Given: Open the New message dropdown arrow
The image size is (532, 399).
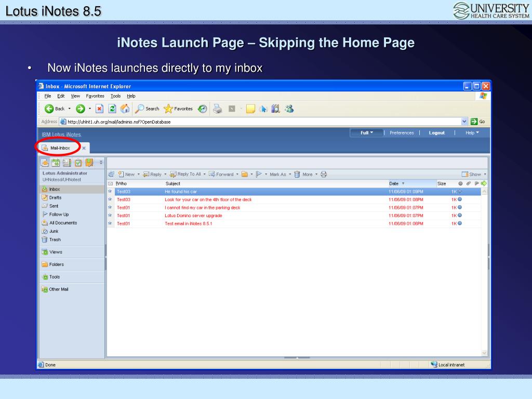Looking at the screenshot, I should (138, 175).
